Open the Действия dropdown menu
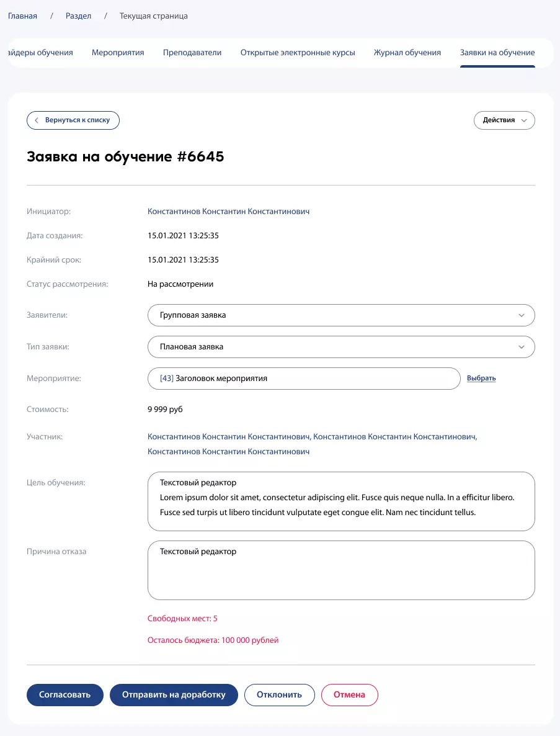The width and height of the screenshot is (560, 736). pos(504,120)
